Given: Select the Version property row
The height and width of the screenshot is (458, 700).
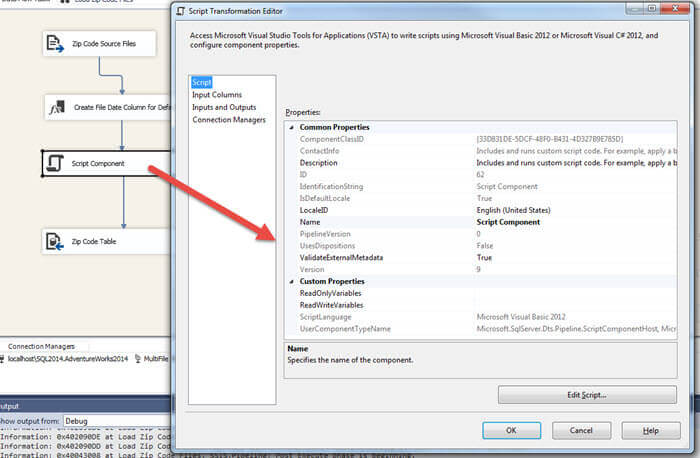Looking at the screenshot, I should click(x=481, y=270).
